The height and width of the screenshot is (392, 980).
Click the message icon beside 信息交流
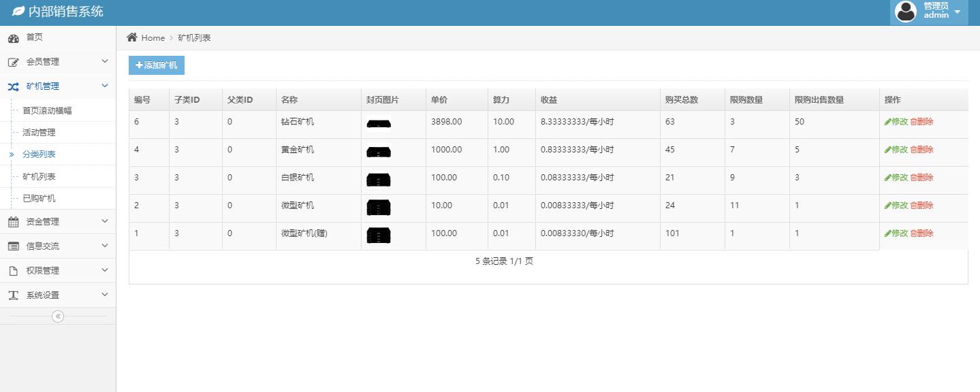tap(14, 246)
